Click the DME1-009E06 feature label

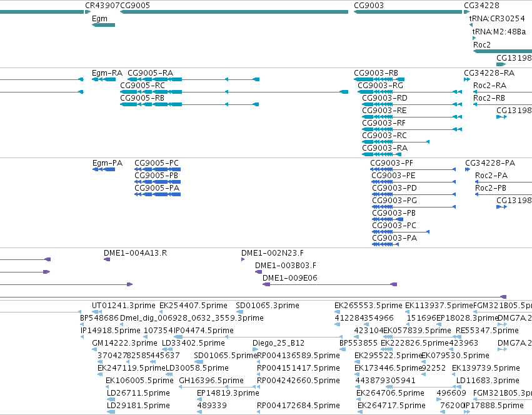(x=290, y=278)
